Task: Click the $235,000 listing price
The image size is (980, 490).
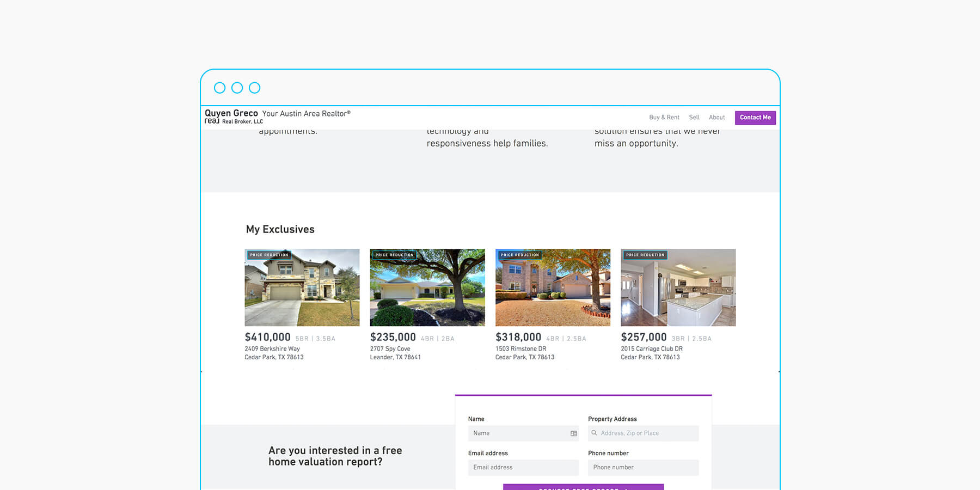Action: (x=393, y=338)
